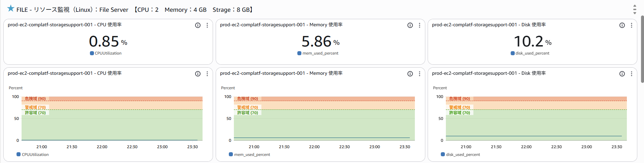Expand widget actions on the Disk graph
The height and width of the screenshot is (163, 644).
click(x=632, y=74)
